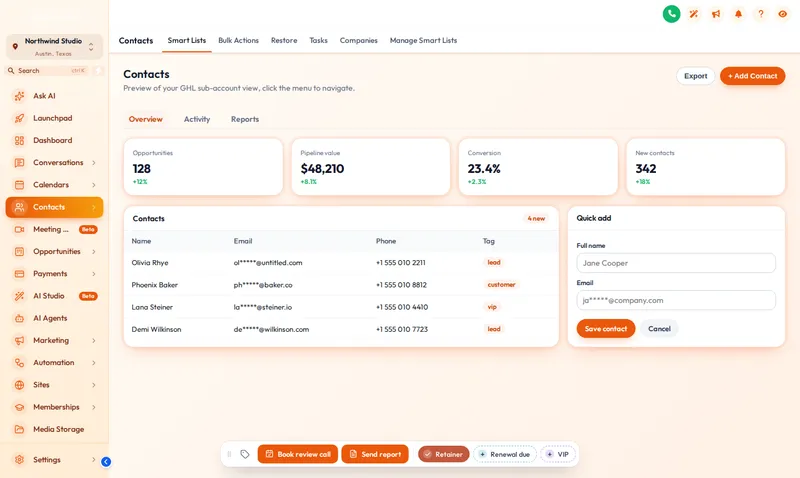
Task: Click the Memberships graduation cap icon
Action: [19, 407]
